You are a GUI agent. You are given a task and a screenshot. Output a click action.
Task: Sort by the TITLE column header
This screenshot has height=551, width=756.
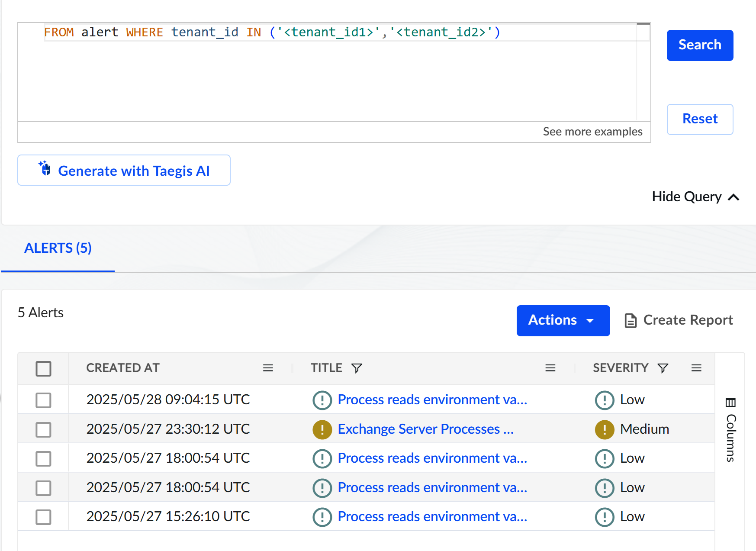326,368
